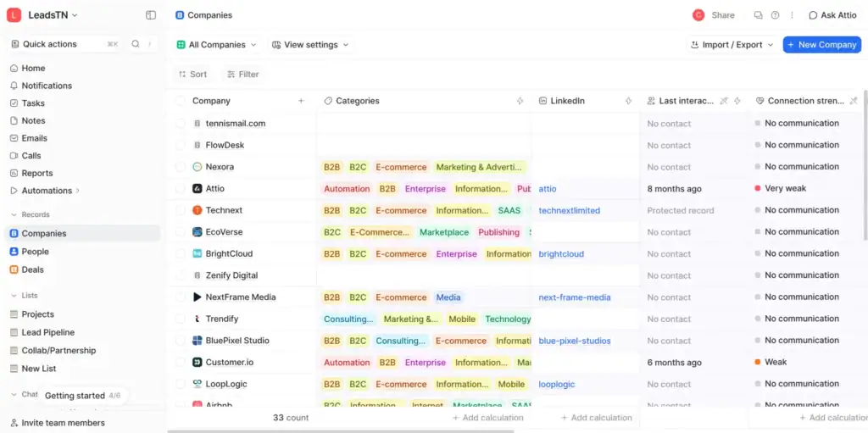Check the tennismail.com row checkbox

(181, 124)
